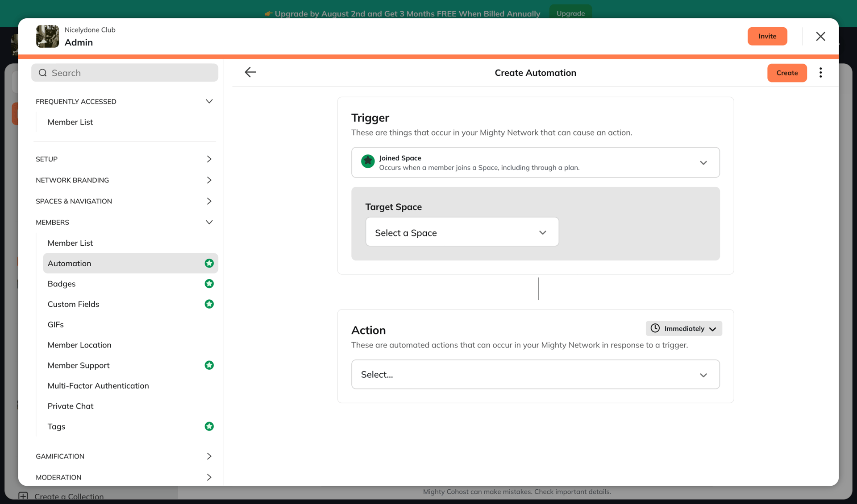Click the Invite button
This screenshot has width=857, height=504.
(767, 36)
